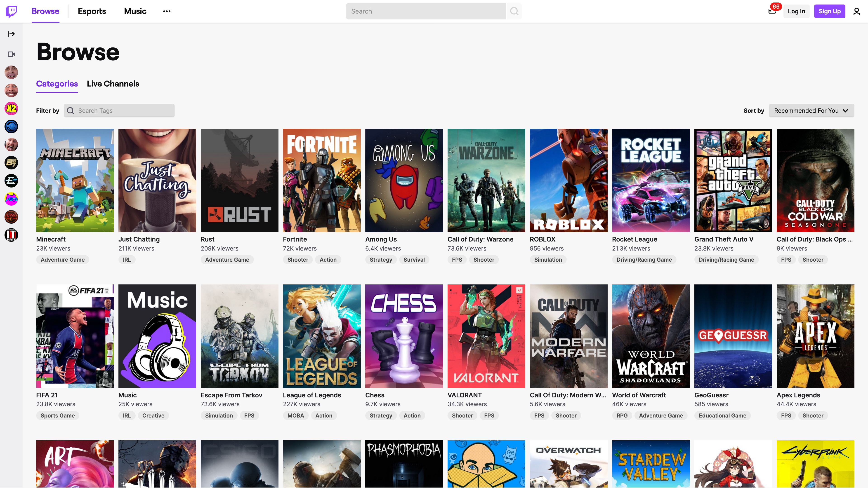
Task: Click the followed channels camera icon
Action: point(11,54)
